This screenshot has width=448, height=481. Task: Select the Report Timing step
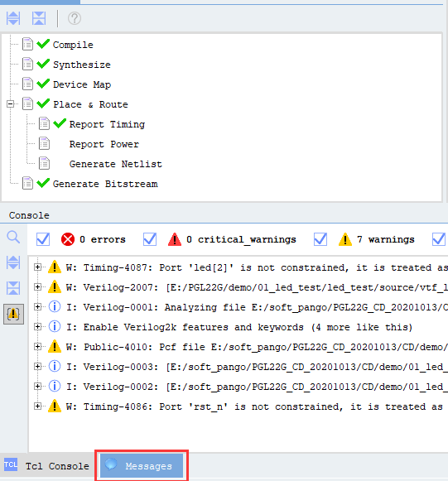click(107, 124)
